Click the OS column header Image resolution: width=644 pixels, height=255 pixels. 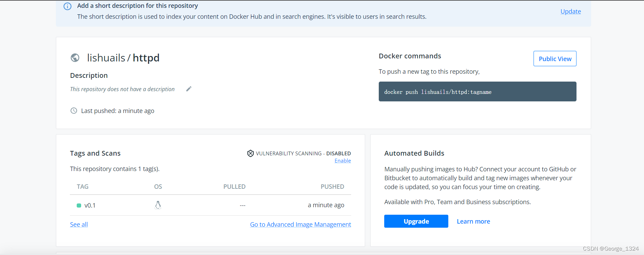tap(158, 187)
